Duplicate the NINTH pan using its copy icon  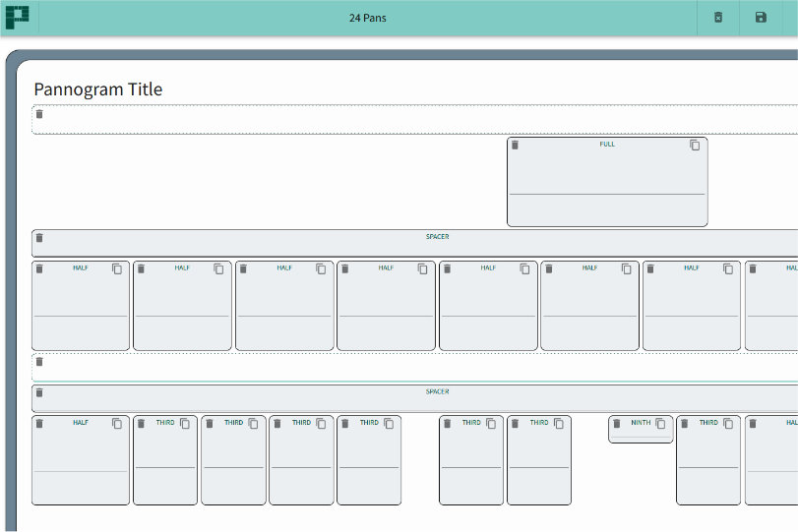(661, 424)
